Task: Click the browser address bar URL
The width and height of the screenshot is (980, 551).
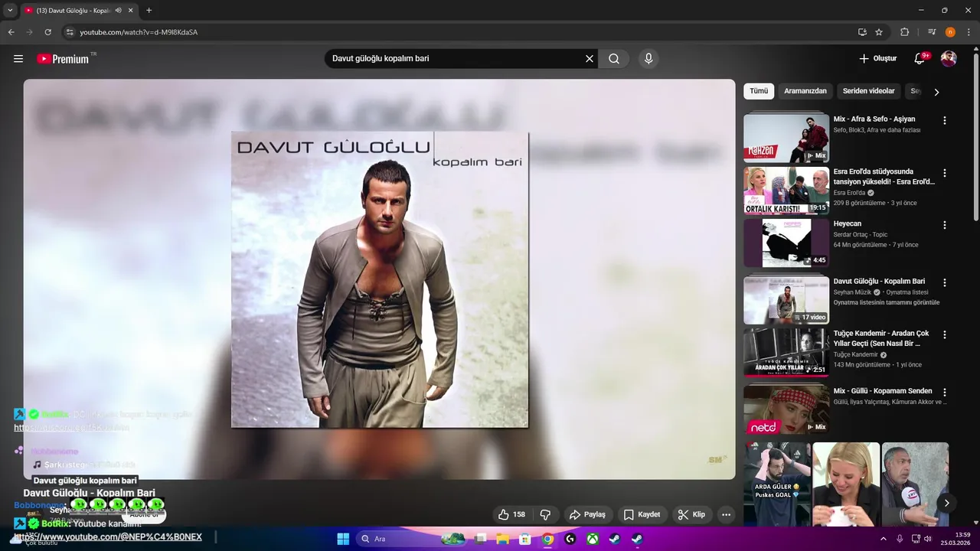Action: click(x=139, y=32)
